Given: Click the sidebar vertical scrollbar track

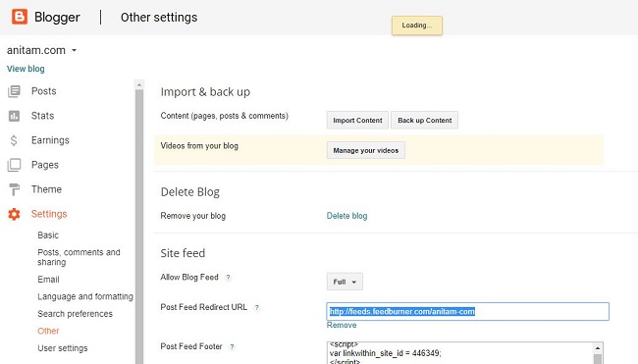Looking at the screenshot, I should pos(139,227).
